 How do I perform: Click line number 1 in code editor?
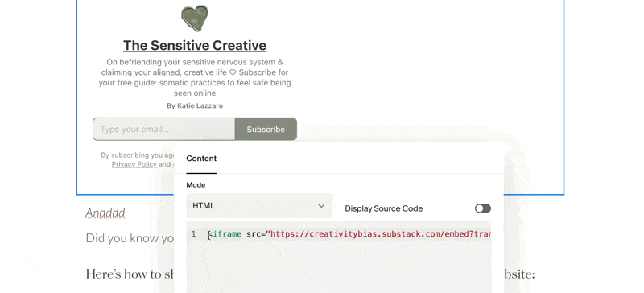coord(193,234)
